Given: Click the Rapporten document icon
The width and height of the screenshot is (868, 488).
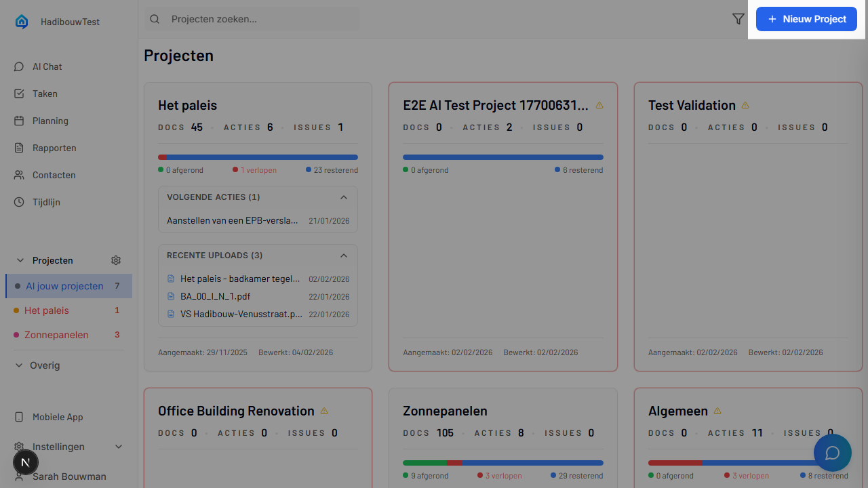Looking at the screenshot, I should (20, 148).
